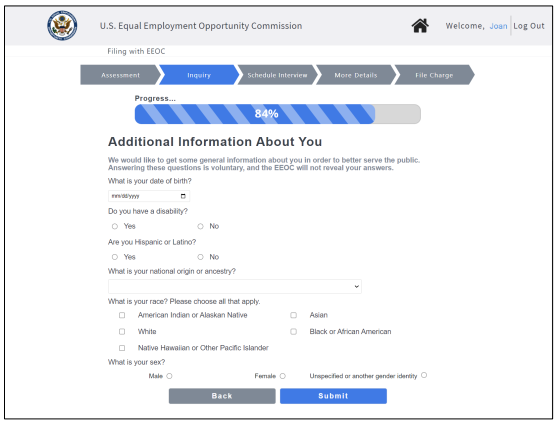Viewport: 556px width, 423px height.
Task: Expand the national origin or ancestry dropdown
Action: [x=235, y=286]
